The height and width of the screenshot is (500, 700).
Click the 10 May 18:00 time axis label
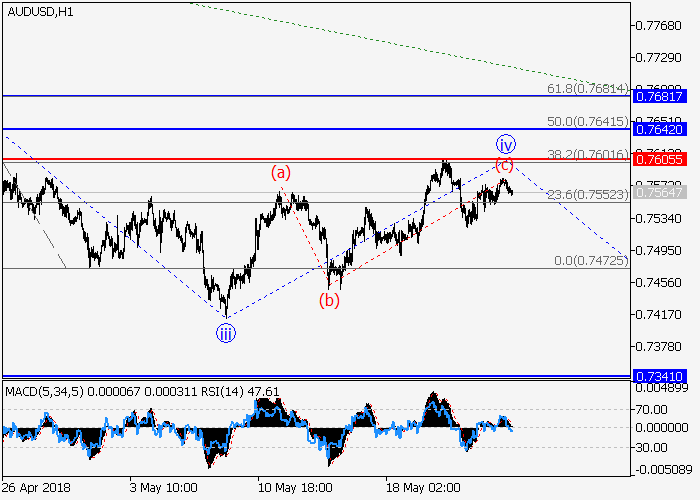(x=293, y=490)
